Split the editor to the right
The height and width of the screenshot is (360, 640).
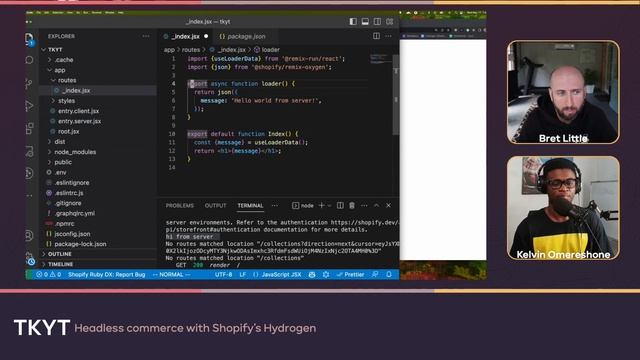pyautogui.click(x=376, y=36)
